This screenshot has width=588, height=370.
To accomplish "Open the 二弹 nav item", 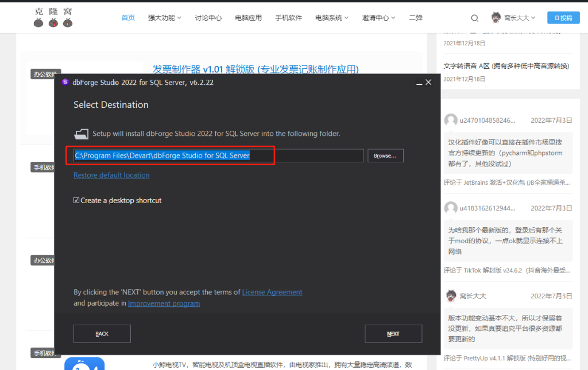I will pyautogui.click(x=416, y=18).
